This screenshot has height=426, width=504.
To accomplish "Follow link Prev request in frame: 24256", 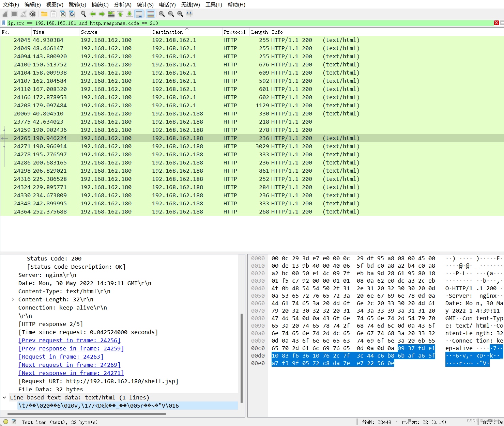I will [x=70, y=340].
